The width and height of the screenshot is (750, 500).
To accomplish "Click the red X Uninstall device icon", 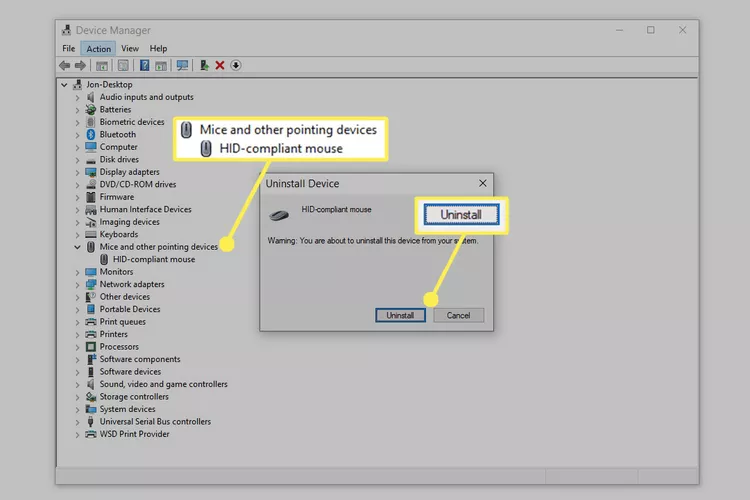I will tap(220, 66).
